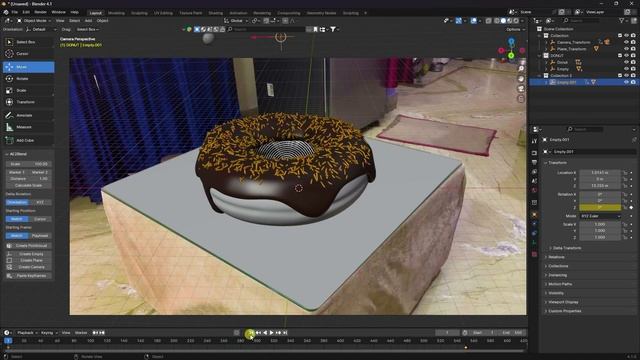Select the Scale tool
Screen dimensions: 640x360
(28, 90)
